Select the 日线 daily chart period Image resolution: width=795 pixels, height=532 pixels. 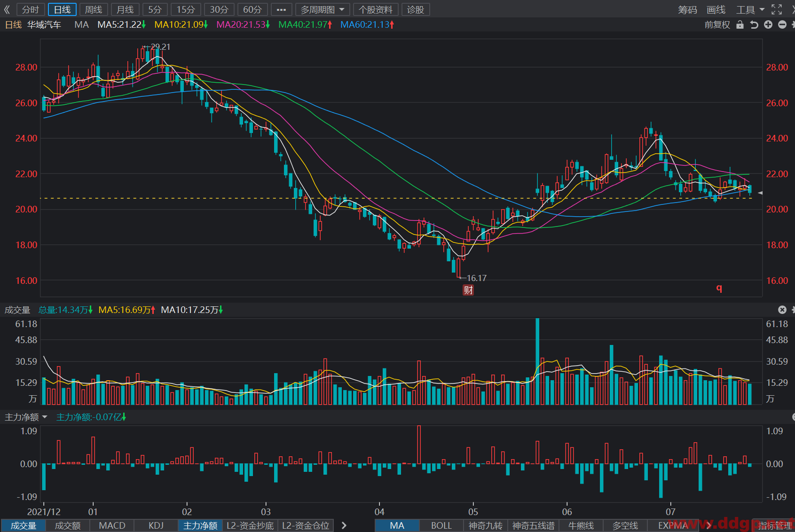62,9
